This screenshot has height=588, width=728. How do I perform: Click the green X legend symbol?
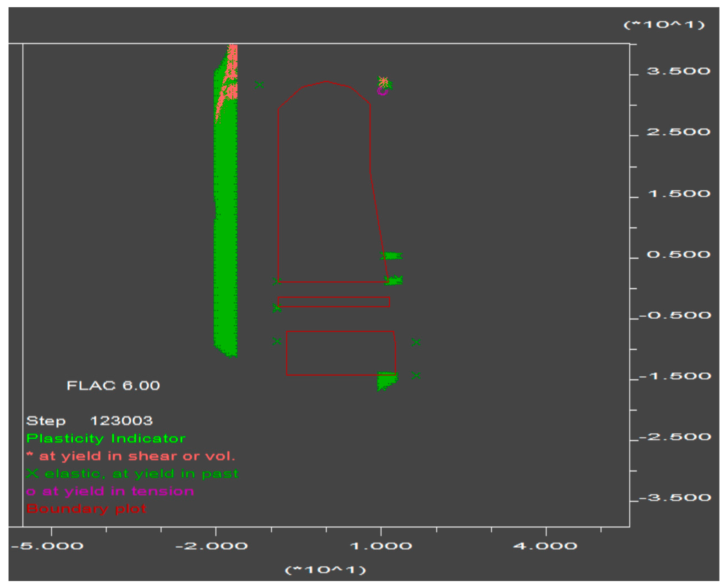(x=32, y=473)
